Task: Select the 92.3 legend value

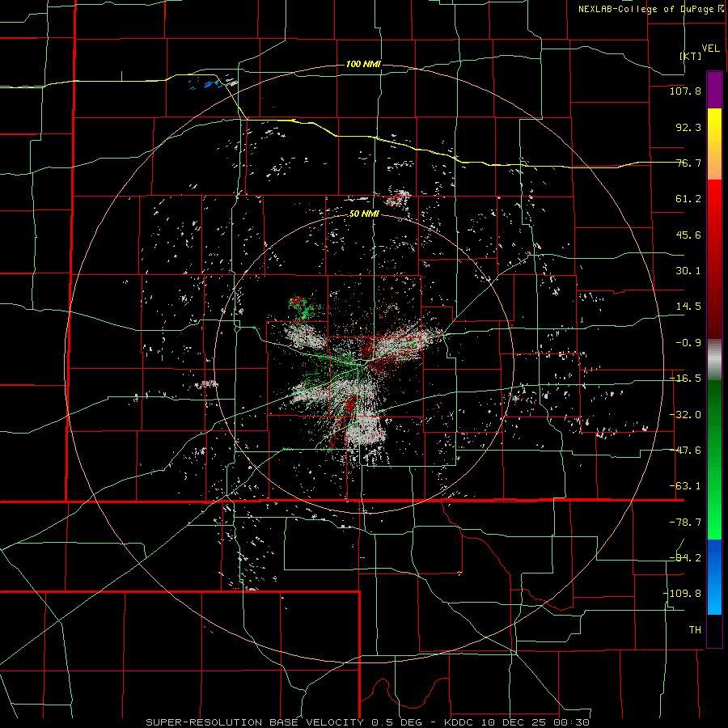Action: click(688, 127)
